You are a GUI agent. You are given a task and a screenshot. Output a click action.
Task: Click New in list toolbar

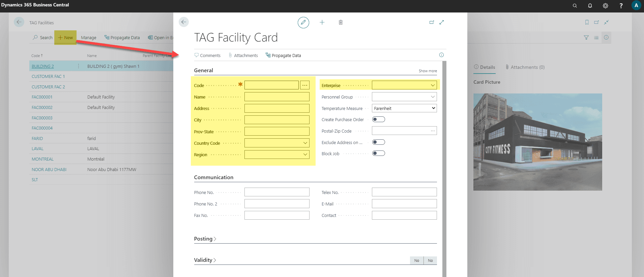click(x=65, y=37)
